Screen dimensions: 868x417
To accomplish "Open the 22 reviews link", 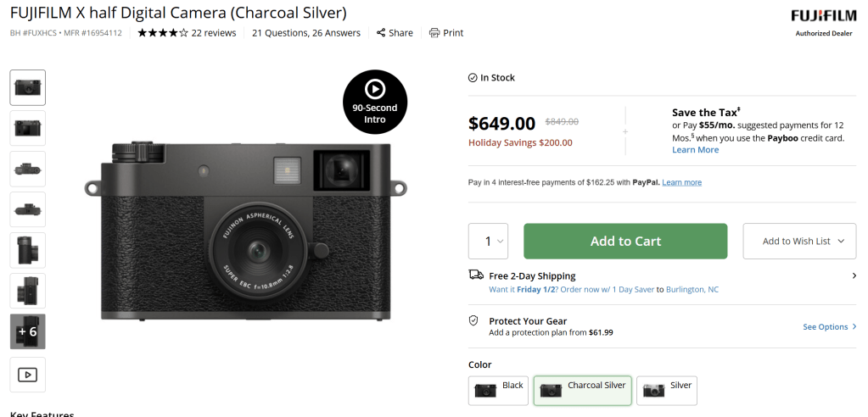I will (214, 33).
